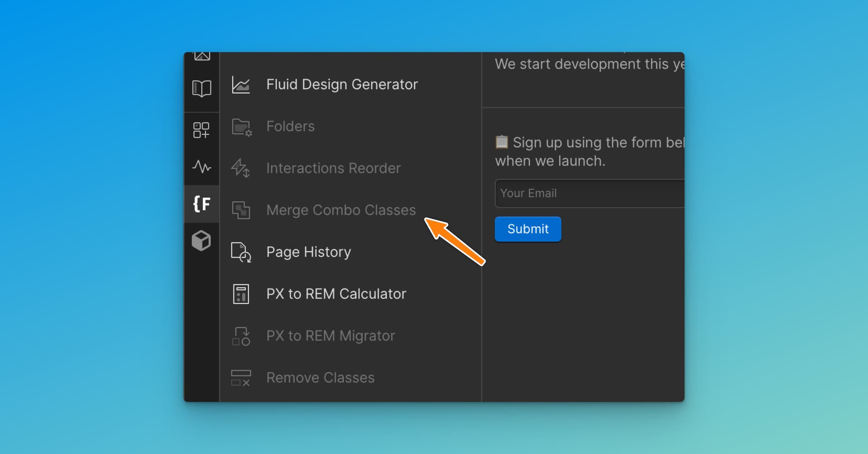Click the Merge Combo Classes label
This screenshot has height=454, width=868.
click(341, 211)
